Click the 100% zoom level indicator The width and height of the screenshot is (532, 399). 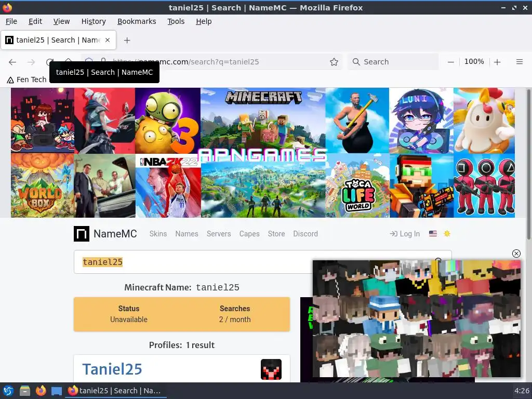pyautogui.click(x=474, y=62)
